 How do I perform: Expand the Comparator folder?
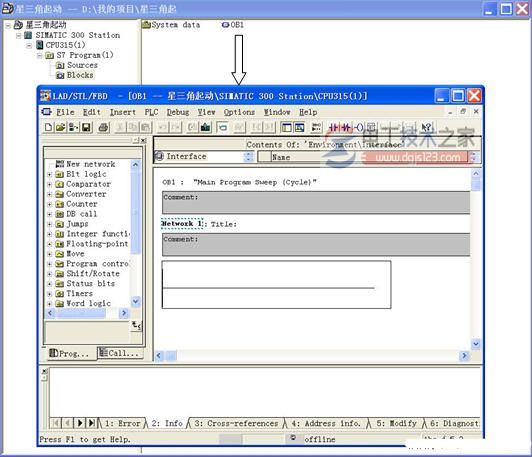50,184
